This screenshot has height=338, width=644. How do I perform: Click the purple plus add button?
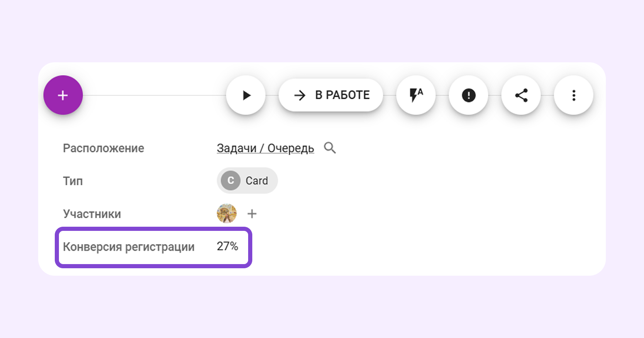tap(63, 95)
